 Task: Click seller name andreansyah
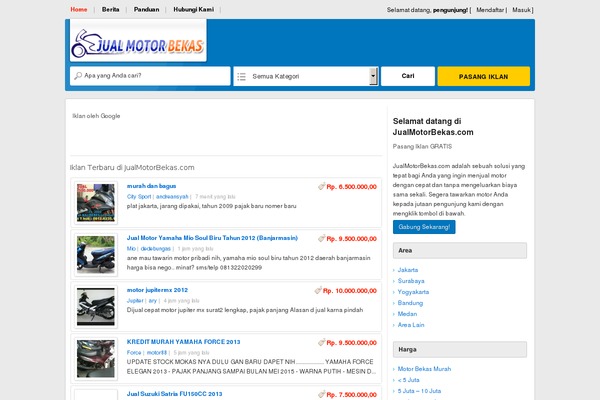(x=172, y=196)
